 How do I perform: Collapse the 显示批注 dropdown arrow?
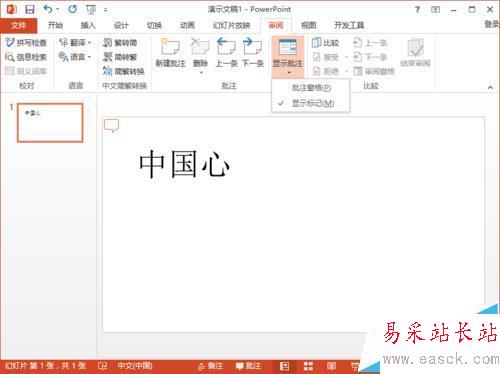[289, 73]
